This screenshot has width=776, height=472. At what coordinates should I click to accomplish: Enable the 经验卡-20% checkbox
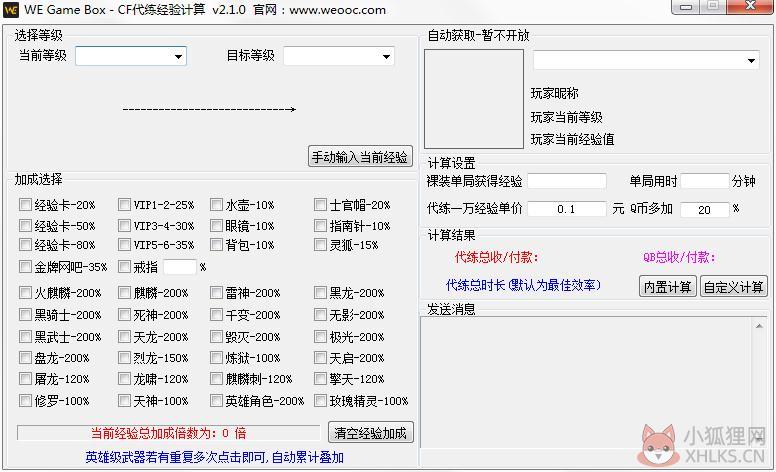point(25,204)
